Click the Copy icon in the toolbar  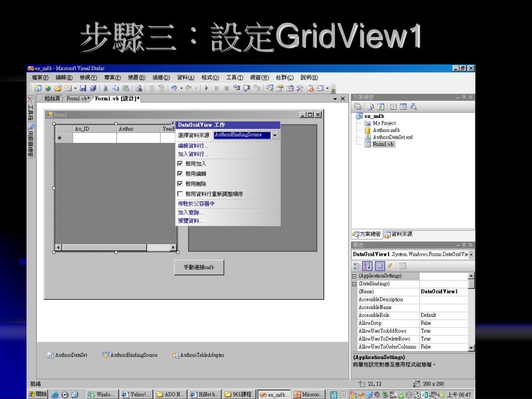tap(115, 88)
